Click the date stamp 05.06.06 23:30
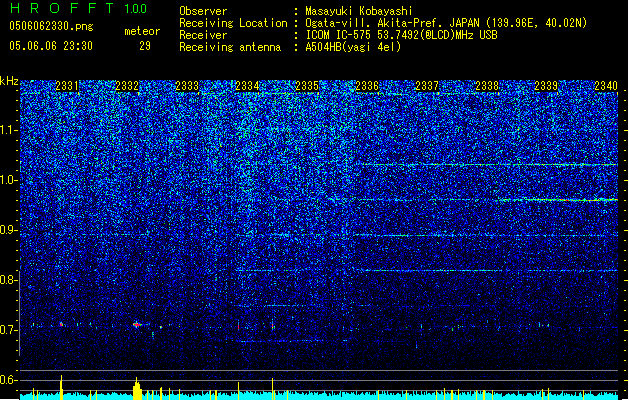 (51, 46)
